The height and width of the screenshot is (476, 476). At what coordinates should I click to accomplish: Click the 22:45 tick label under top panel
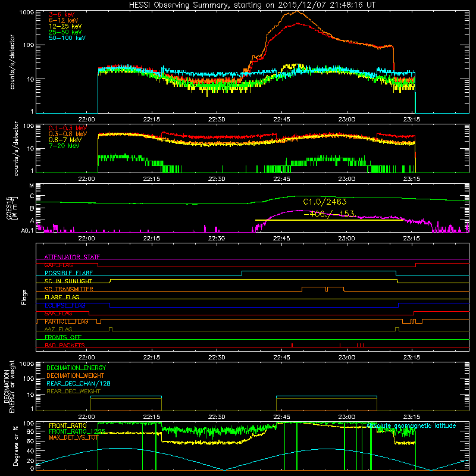click(x=281, y=120)
